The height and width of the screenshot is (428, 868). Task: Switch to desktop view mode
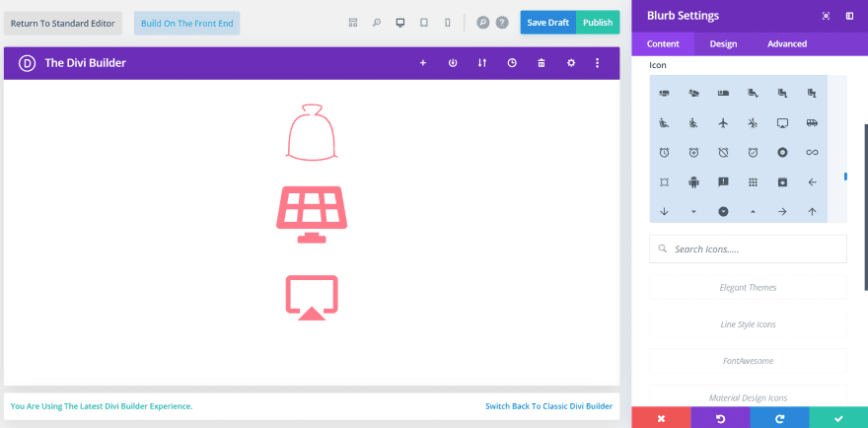(400, 23)
